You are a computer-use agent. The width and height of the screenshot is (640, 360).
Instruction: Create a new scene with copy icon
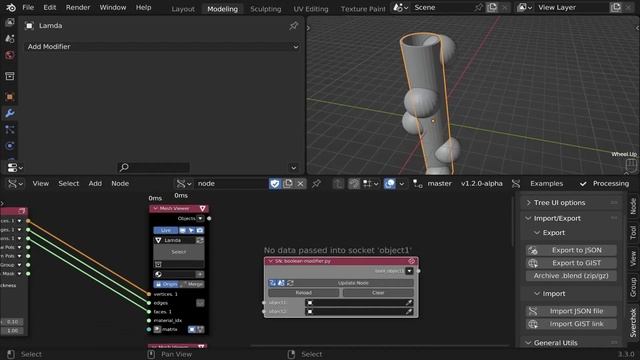coord(492,7)
